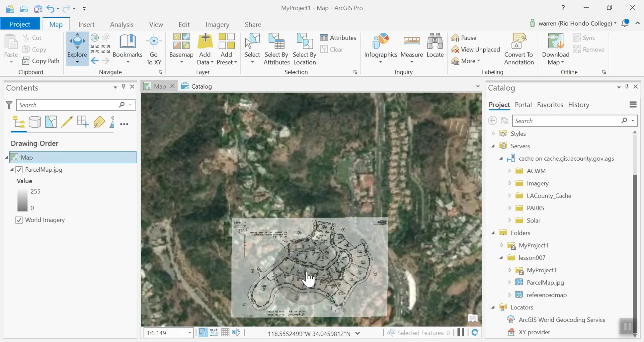The image size is (644, 342).
Task: Open the Insert ribbon tab
Action: (x=86, y=24)
